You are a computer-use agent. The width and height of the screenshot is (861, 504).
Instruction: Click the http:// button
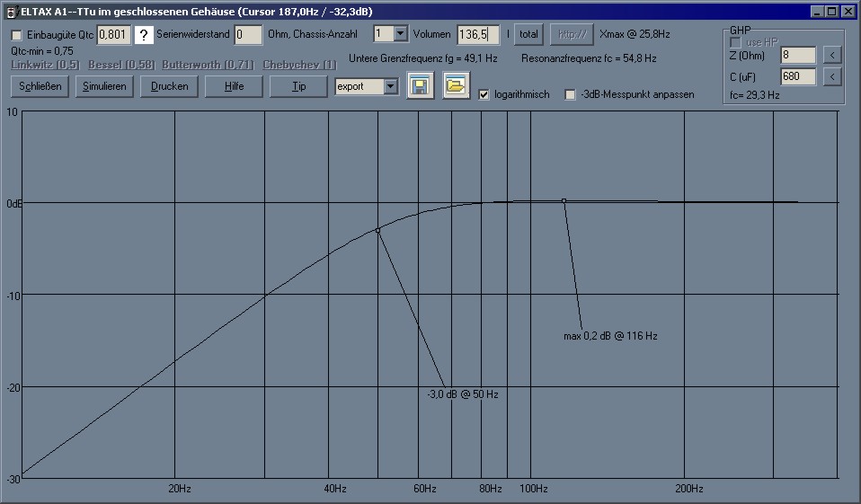[573, 34]
